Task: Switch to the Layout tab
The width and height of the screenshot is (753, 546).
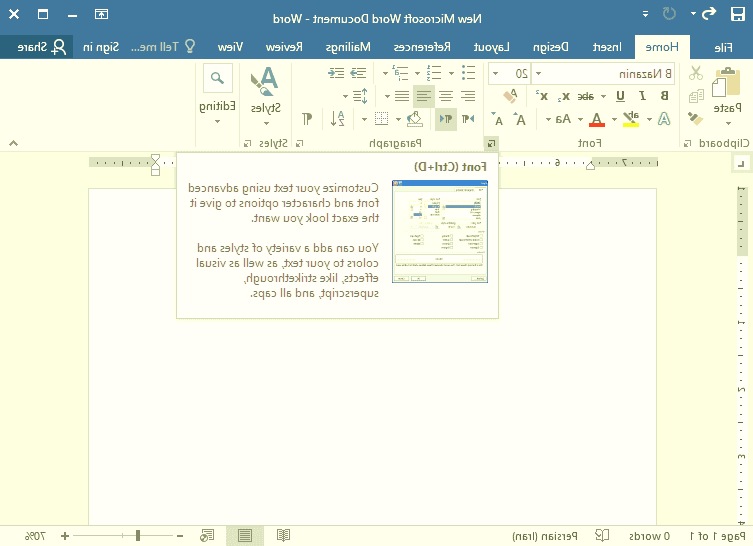Action: coord(491,47)
